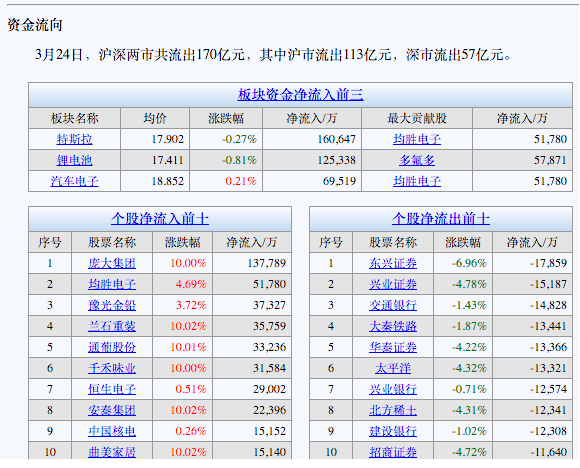
Task: Open the 兴业证券 stock link
Action: click(x=393, y=284)
